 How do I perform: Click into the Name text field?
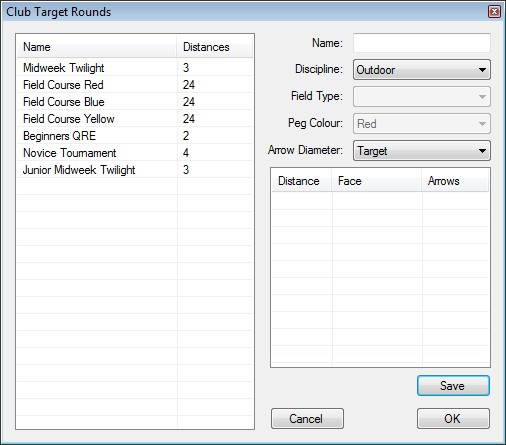422,43
